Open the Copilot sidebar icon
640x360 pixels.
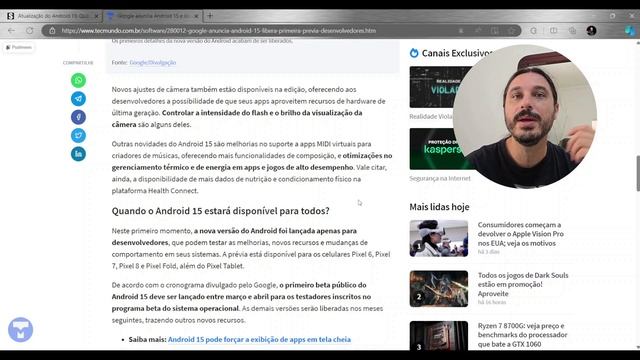pos(630,31)
